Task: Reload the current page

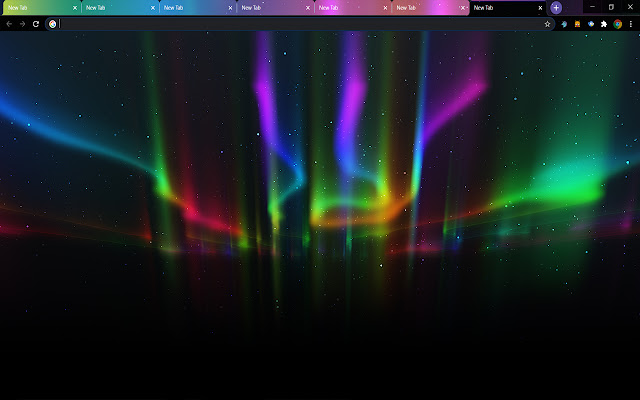Action: (36, 23)
